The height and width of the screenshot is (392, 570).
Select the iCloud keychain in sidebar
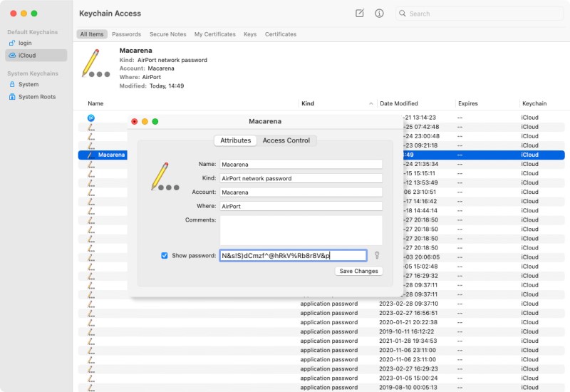pyautogui.click(x=36, y=56)
